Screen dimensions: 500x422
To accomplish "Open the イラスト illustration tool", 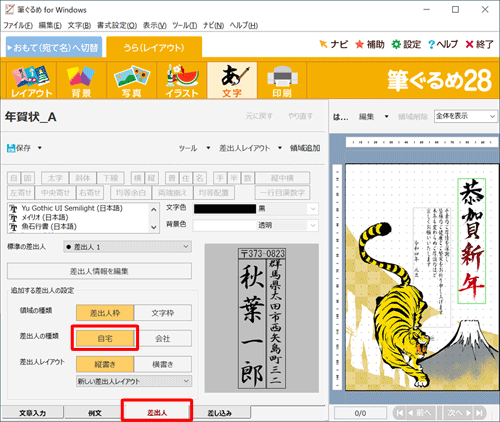I will coord(182,81).
